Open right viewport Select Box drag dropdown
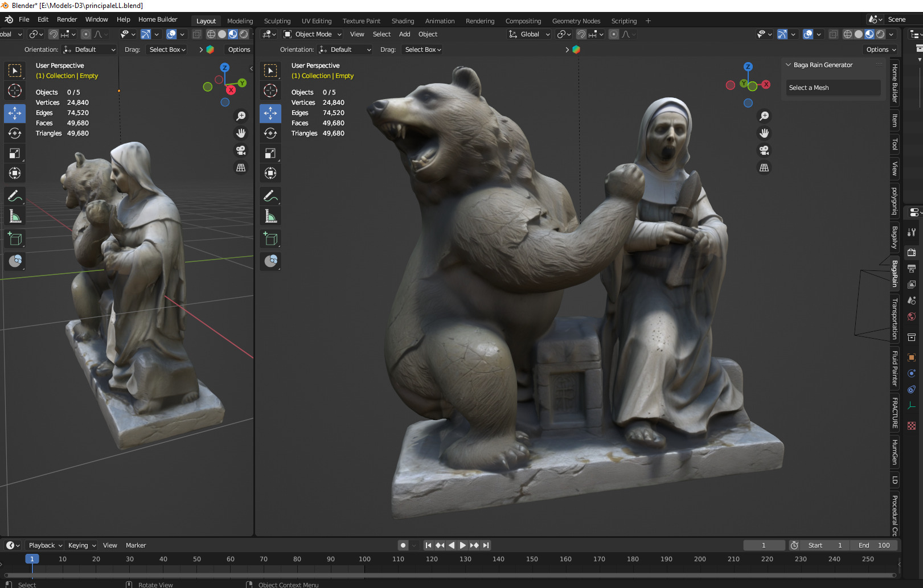This screenshot has width=923, height=588. 423,50
